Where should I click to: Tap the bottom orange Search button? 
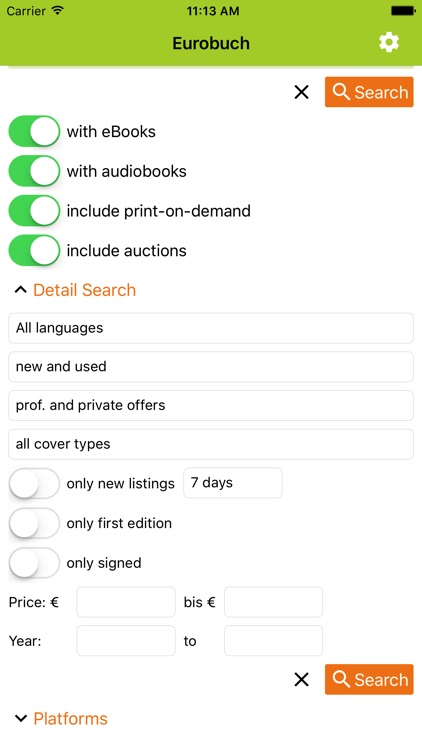[369, 679]
